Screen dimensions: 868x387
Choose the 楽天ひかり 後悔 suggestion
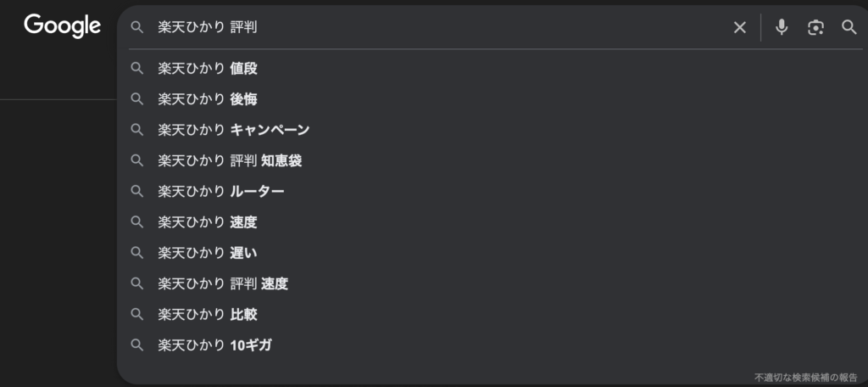click(208, 99)
